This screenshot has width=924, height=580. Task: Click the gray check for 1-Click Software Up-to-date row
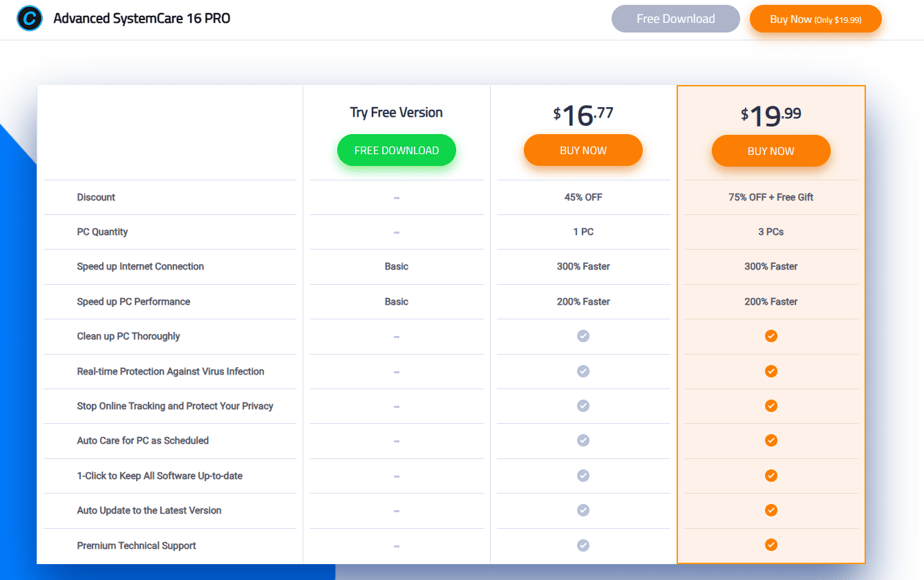[583, 476]
